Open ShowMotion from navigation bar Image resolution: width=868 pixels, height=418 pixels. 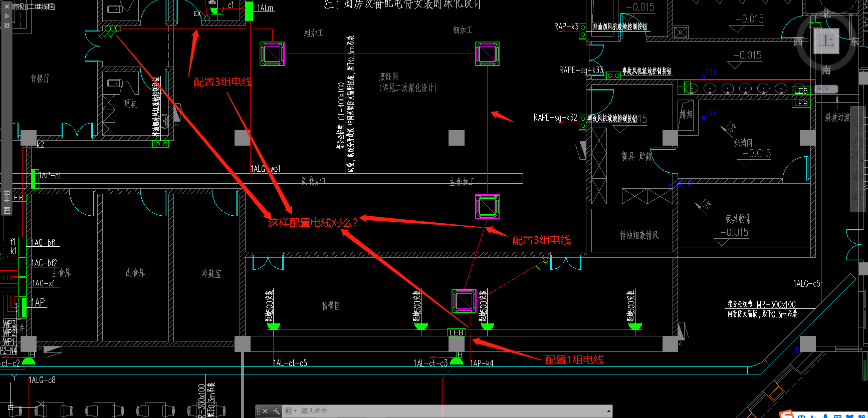tap(857, 197)
